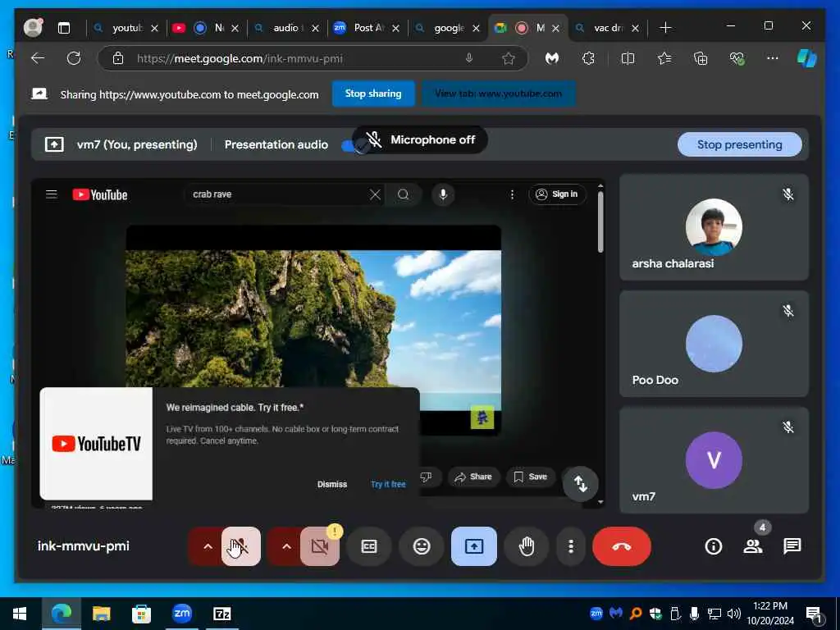Click the address bar microphone indicator

(x=469, y=58)
